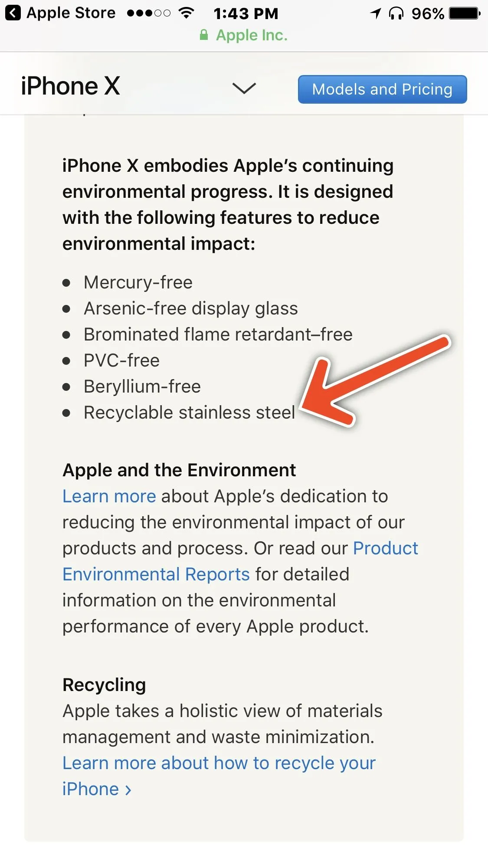The width and height of the screenshot is (488, 868).
Task: Tap the location services arrow icon
Action: [376, 13]
